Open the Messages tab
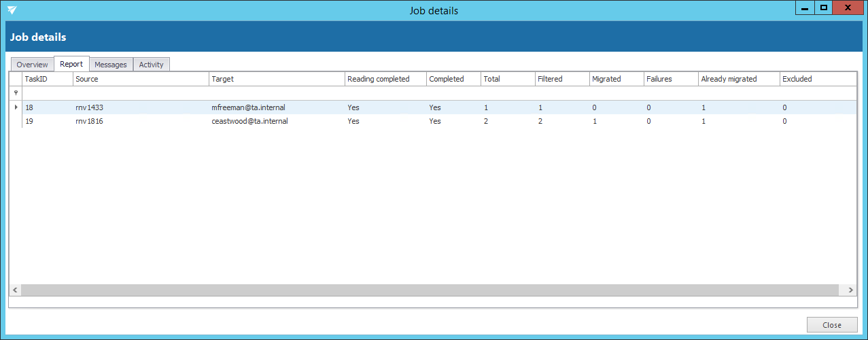 (111, 65)
